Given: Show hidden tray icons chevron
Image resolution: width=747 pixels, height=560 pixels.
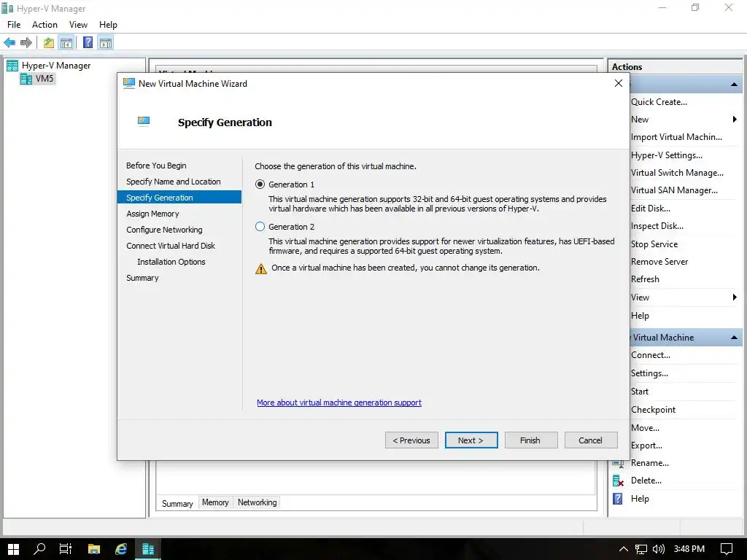Looking at the screenshot, I should pos(623,549).
